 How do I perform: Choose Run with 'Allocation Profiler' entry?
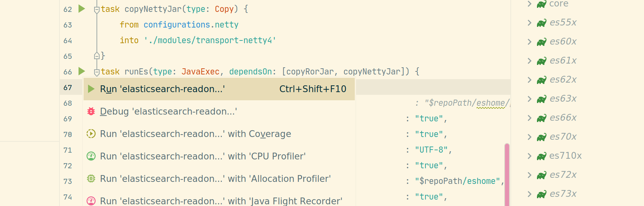[219, 179]
